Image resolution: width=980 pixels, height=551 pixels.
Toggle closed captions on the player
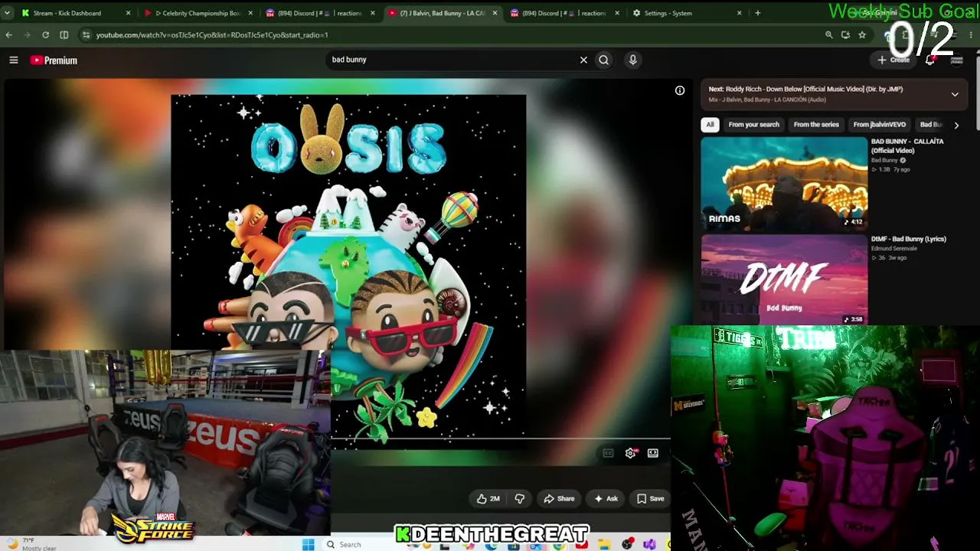608,453
